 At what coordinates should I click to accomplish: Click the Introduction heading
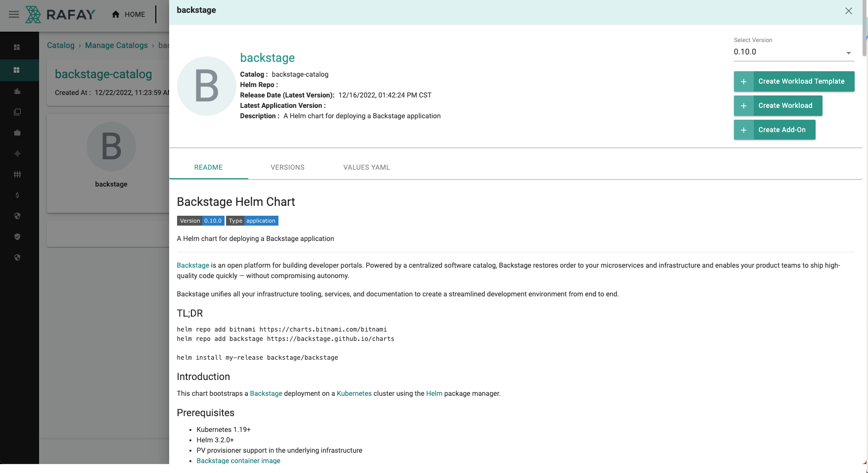(x=203, y=377)
